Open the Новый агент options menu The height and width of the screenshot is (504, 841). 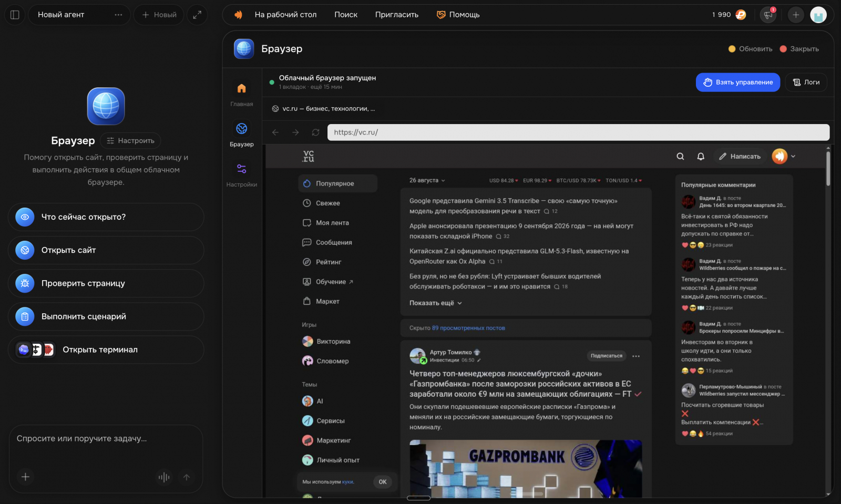(118, 15)
